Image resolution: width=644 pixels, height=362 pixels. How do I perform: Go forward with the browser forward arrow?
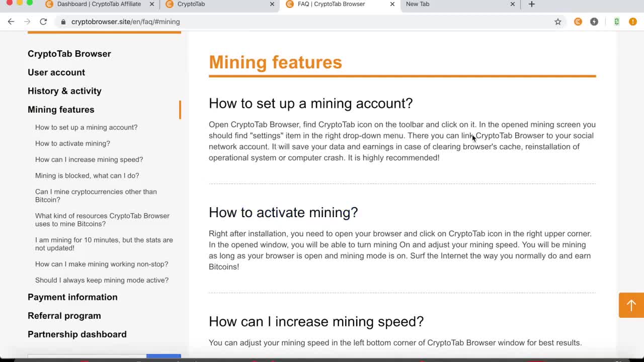[27, 22]
